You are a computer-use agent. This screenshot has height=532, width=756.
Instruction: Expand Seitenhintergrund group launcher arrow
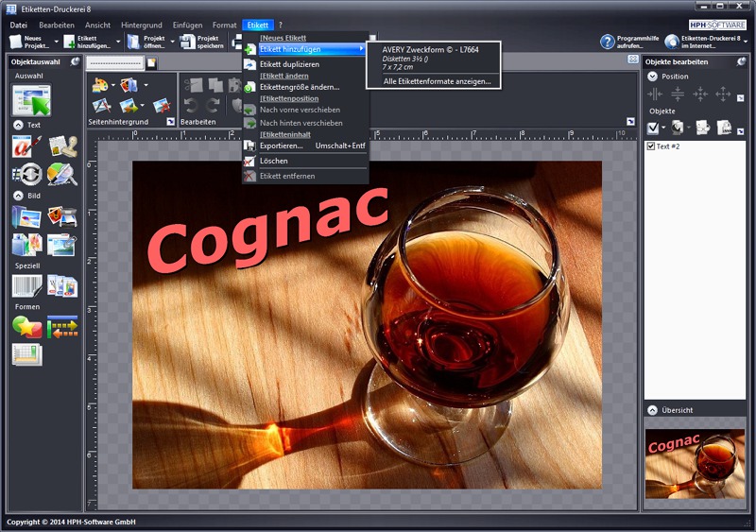[x=171, y=122]
